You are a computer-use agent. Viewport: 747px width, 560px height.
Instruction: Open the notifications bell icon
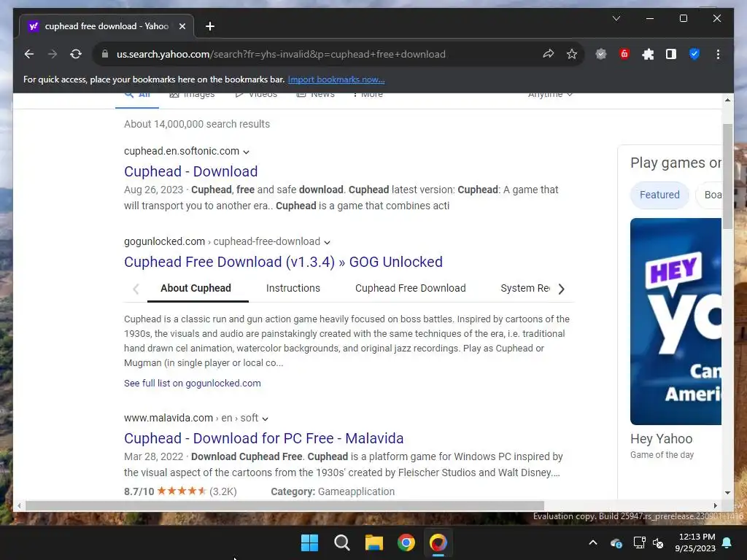(x=727, y=542)
